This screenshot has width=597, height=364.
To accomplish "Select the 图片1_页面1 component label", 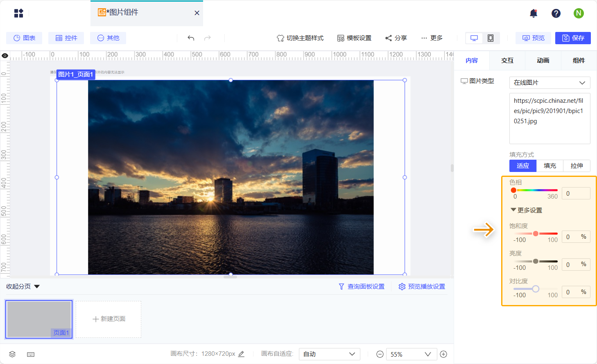I will 76,74.
